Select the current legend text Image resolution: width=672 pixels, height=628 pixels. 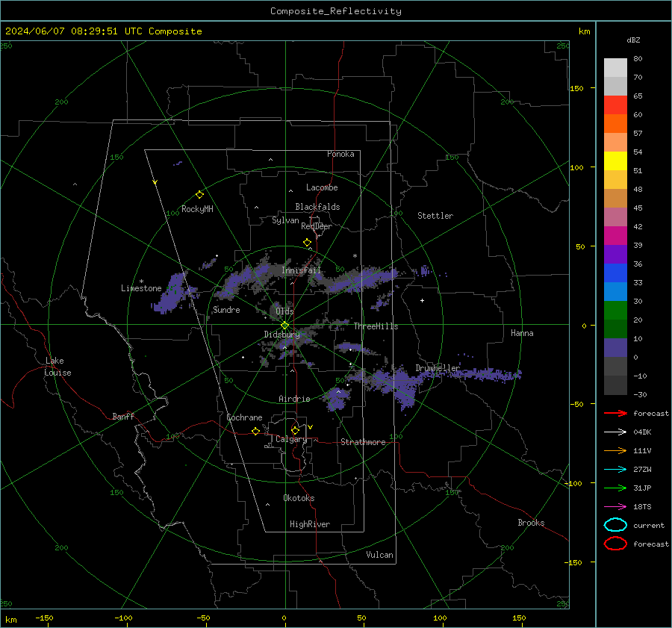tap(649, 525)
